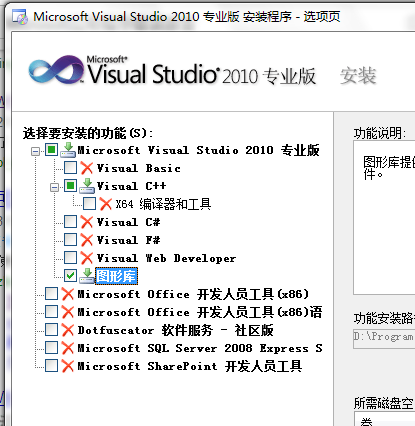Click the Visual Studio infinity logo
Image resolution: width=415 pixels, height=426 pixels.
pyautogui.click(x=56, y=69)
